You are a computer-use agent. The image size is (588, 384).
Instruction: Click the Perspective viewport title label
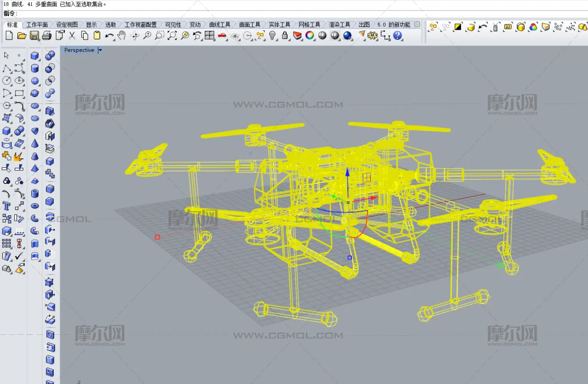[x=79, y=50]
